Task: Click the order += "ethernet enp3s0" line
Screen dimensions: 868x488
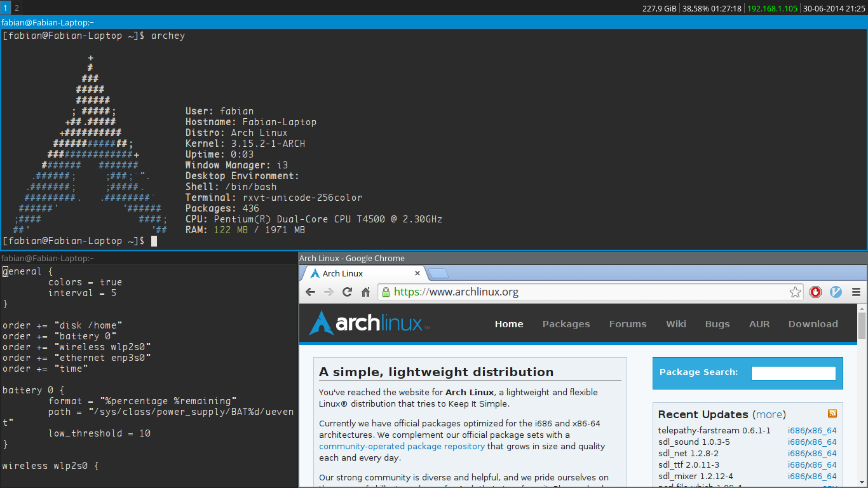Action: coord(77,358)
